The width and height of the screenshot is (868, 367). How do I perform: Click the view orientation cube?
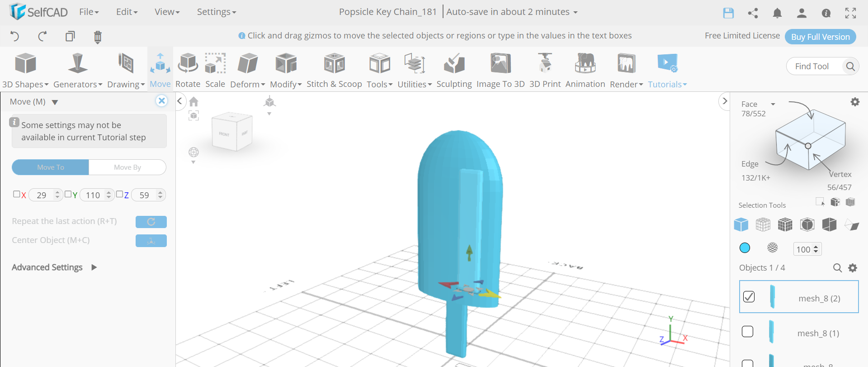[232, 132]
